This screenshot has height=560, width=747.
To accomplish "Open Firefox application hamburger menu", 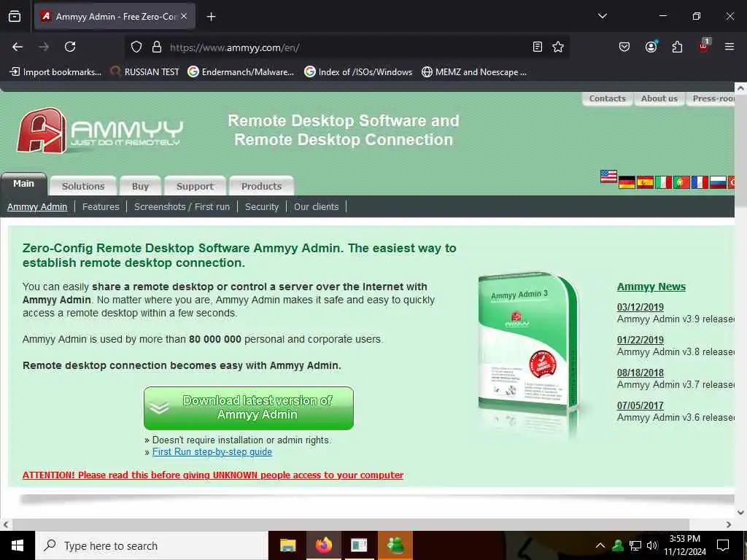I will point(729,47).
